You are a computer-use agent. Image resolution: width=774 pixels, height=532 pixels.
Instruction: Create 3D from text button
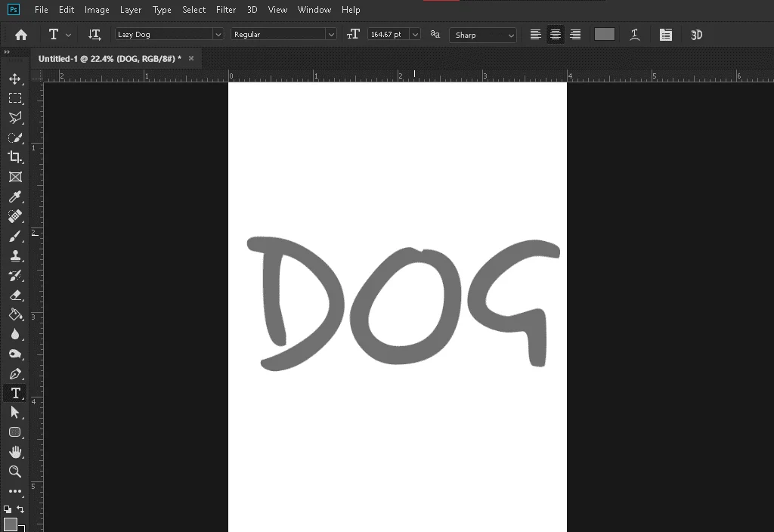[696, 35]
